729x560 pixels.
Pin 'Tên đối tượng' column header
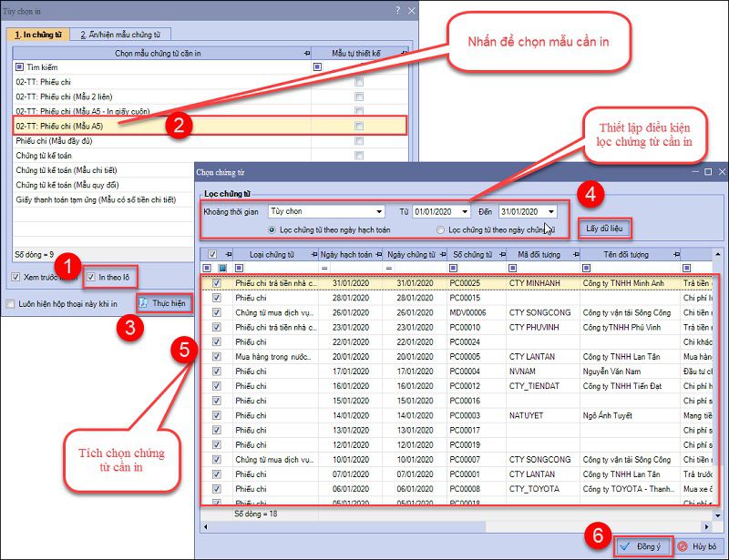click(676, 255)
